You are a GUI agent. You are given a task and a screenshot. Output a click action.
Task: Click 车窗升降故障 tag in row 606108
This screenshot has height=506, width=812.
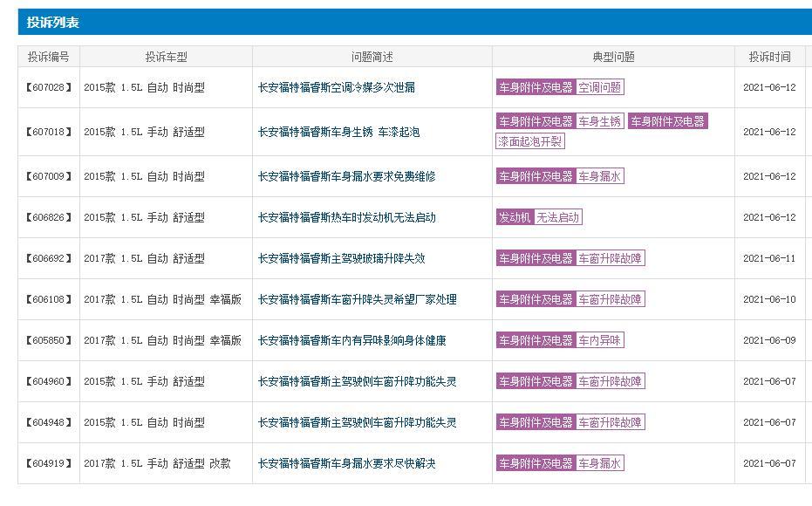pos(610,299)
